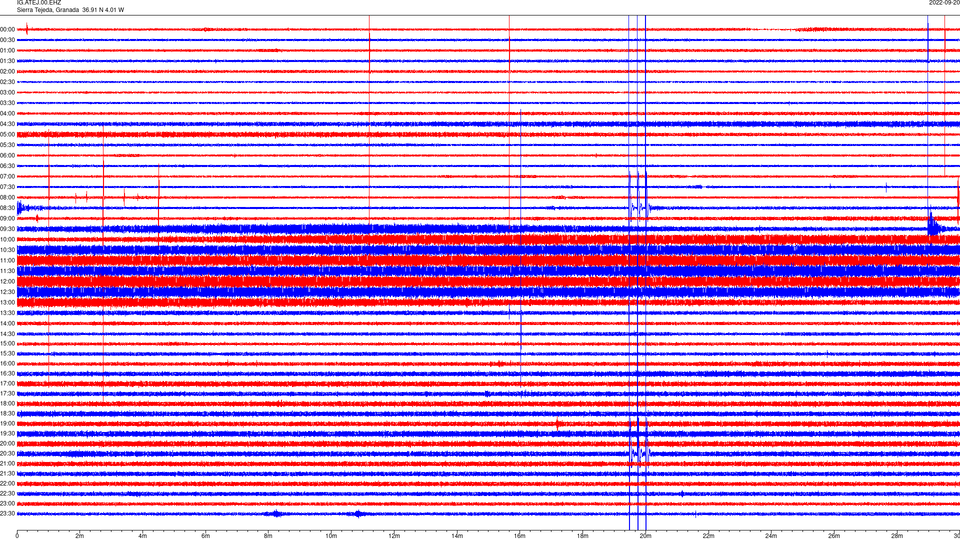Image resolution: width=960 pixels, height=540 pixels.
Task: Select the 12:00 time label
Action: pyautogui.click(x=7, y=281)
